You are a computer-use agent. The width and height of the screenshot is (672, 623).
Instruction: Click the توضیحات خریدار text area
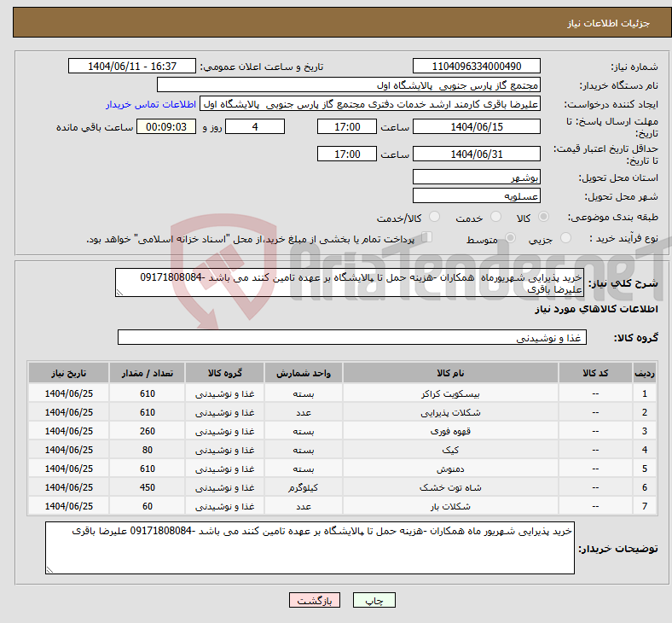[x=310, y=548]
